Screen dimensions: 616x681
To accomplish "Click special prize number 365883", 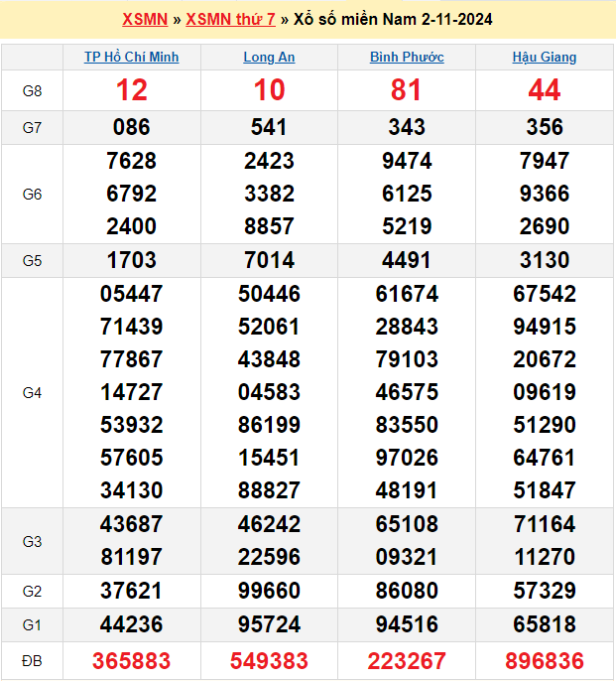I will coord(132,660).
